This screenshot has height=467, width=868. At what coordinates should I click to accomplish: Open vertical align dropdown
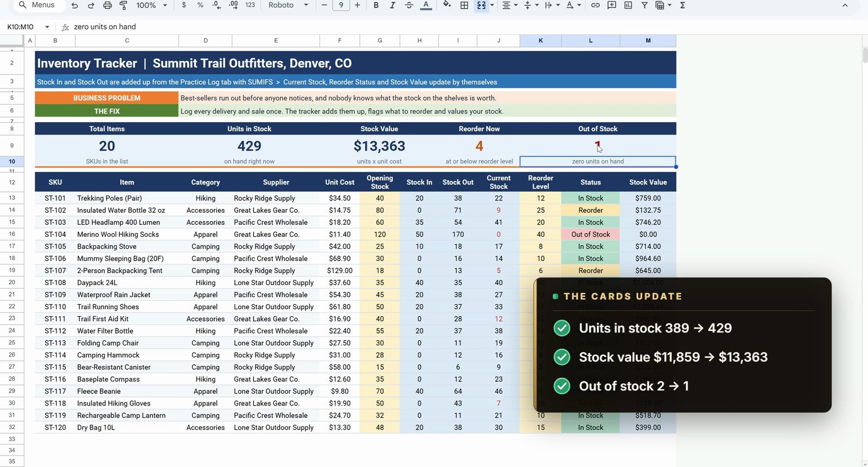click(x=530, y=5)
